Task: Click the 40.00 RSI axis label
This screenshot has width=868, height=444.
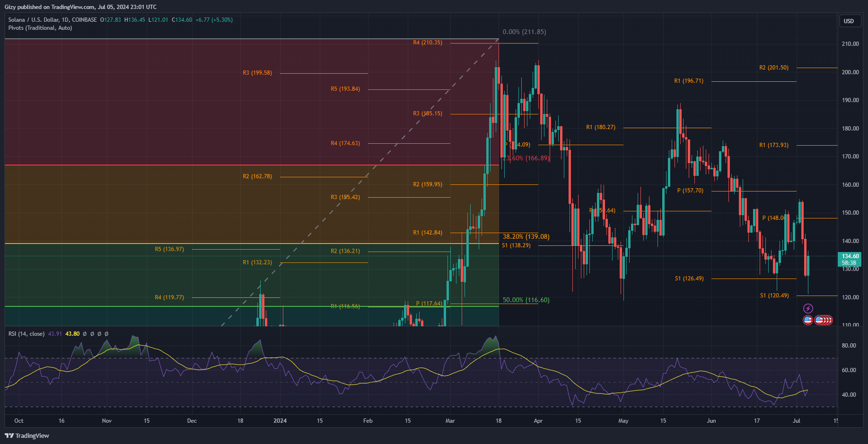Action: pos(849,395)
